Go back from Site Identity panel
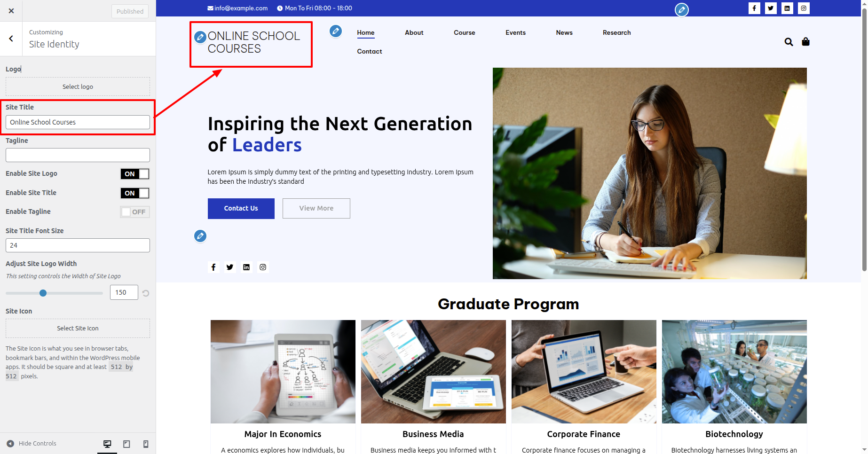Viewport: 868px width, 454px height. click(11, 39)
